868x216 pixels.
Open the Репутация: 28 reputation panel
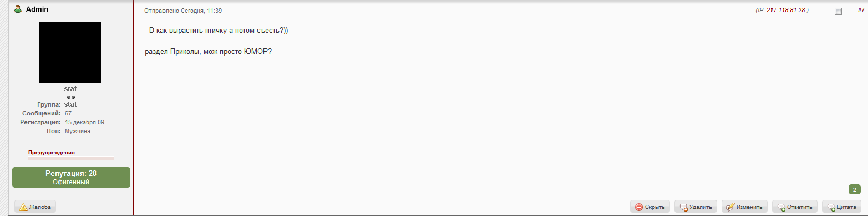(x=71, y=178)
